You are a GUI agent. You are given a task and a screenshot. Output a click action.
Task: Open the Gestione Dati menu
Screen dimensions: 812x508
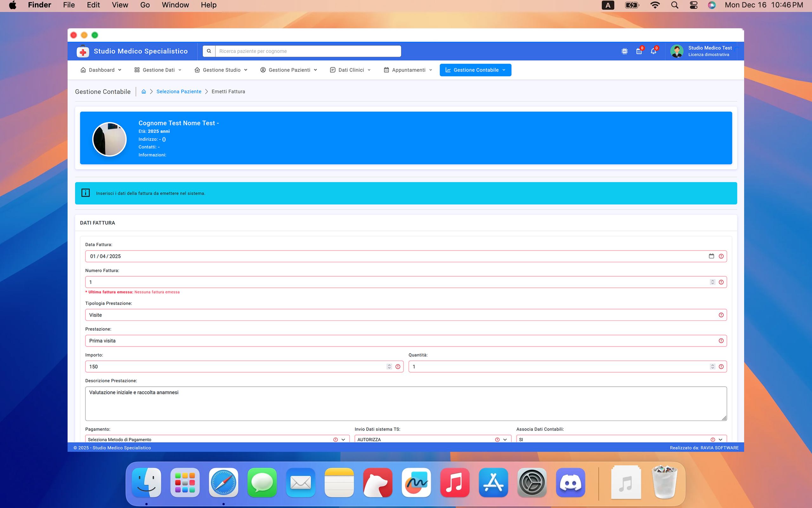pos(158,70)
